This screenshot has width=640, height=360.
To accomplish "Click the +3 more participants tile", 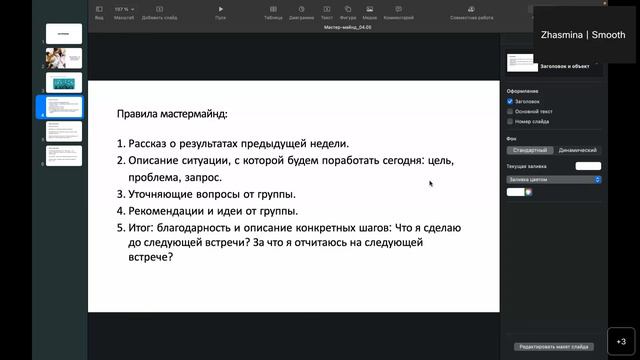I will (x=621, y=342).
